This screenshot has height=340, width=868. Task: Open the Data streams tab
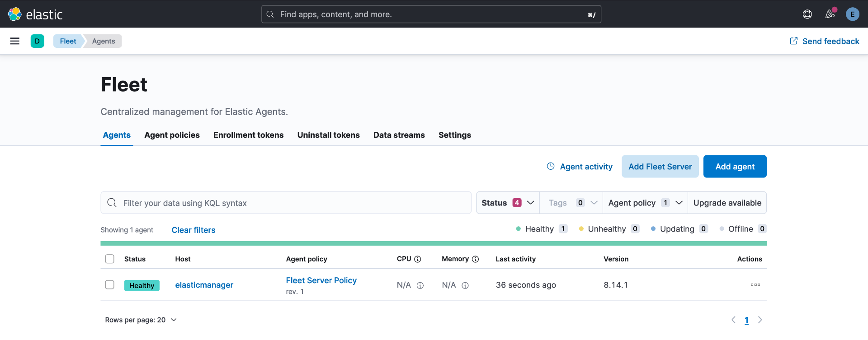tap(399, 135)
